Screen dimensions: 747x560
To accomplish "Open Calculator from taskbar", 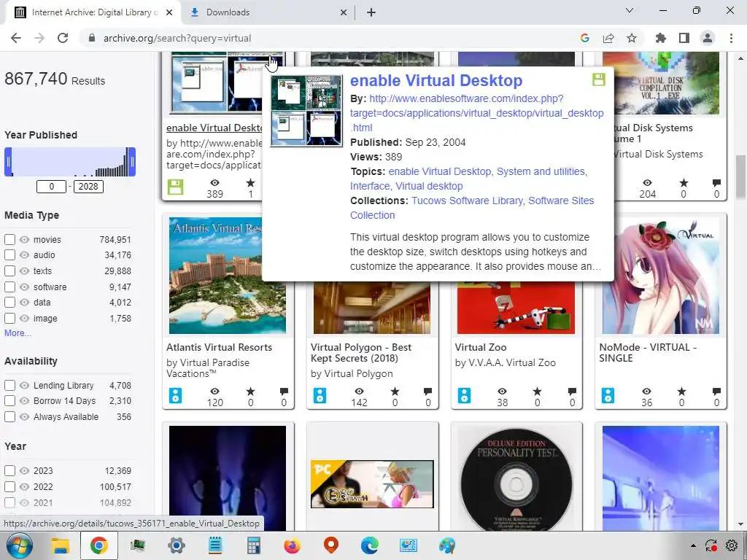I will [253, 545].
